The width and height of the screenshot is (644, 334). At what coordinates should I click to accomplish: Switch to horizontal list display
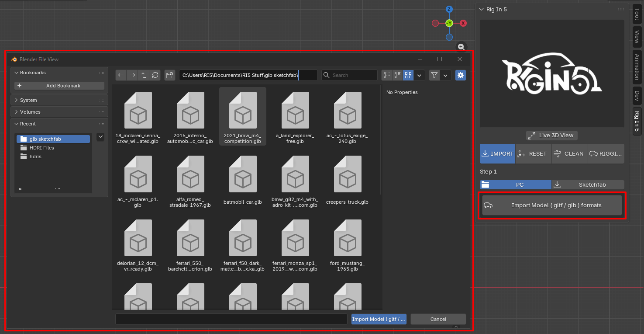(397, 75)
